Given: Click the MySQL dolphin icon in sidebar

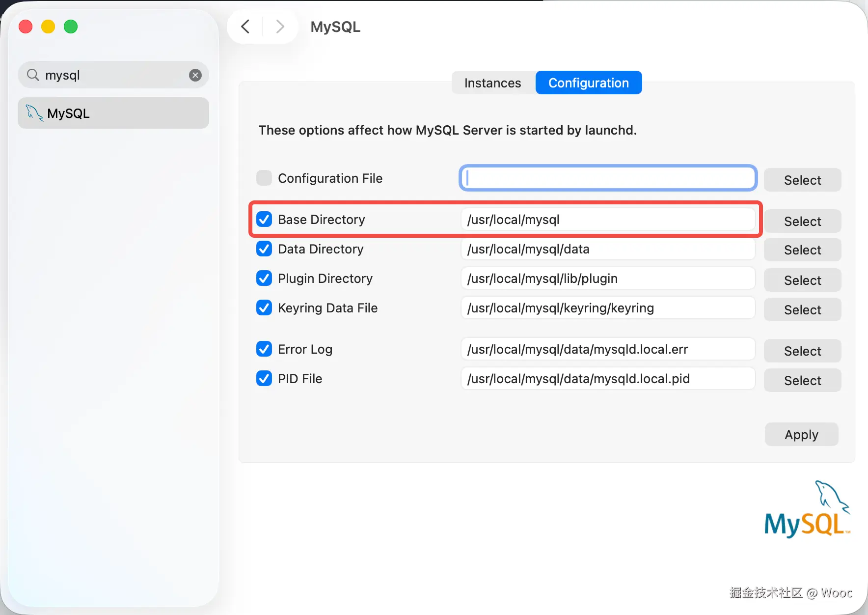Looking at the screenshot, I should pyautogui.click(x=34, y=113).
